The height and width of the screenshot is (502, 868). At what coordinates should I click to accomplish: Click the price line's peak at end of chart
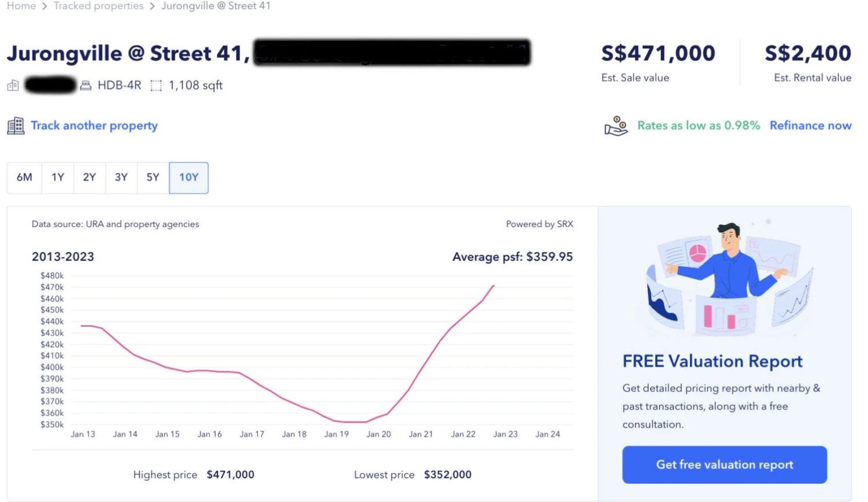point(494,286)
